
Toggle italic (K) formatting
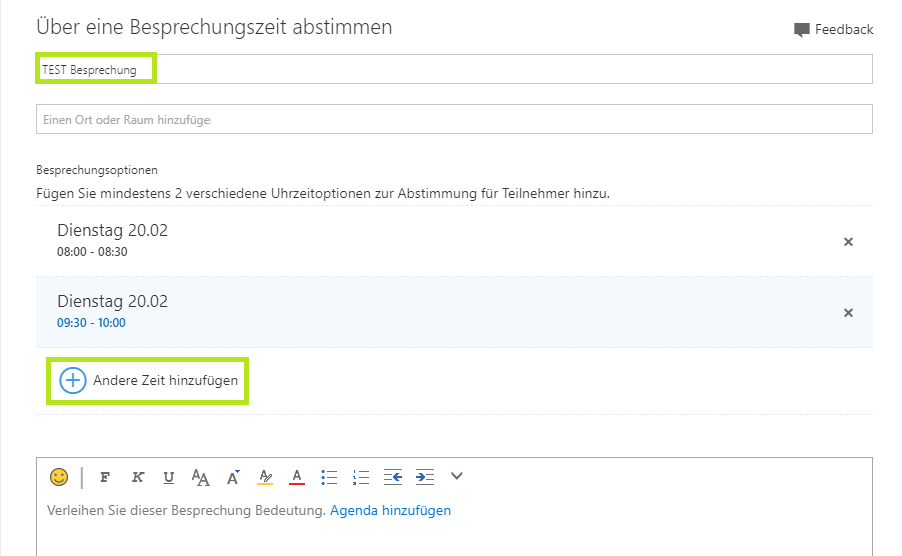click(137, 477)
